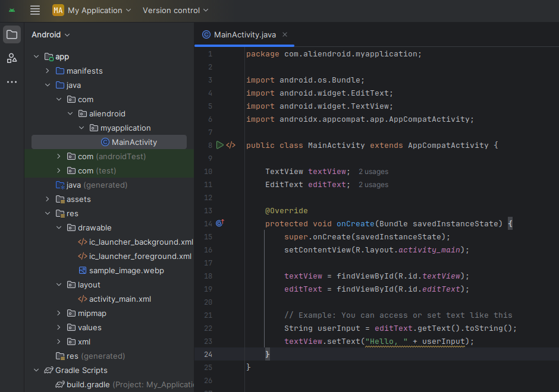Click the assets folder icon
This screenshot has width=559, height=392.
(x=60, y=200)
